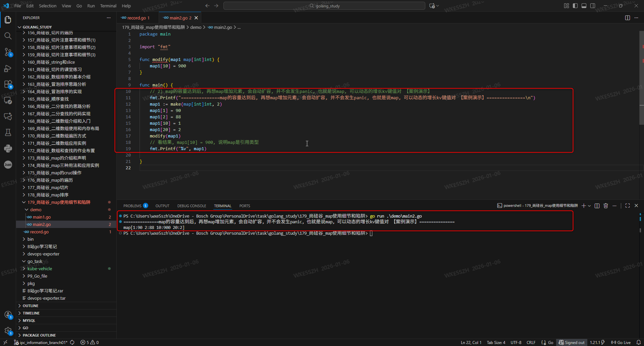Select the CRLF end-of-line indicator
Screen dimensions: 644x346
[x=531, y=342]
